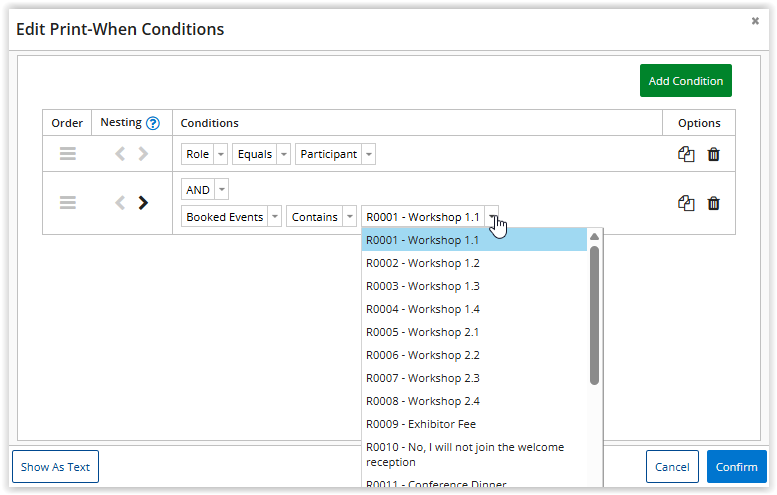This screenshot has height=495, width=777.
Task: Click the Add Condition button
Action: click(685, 81)
